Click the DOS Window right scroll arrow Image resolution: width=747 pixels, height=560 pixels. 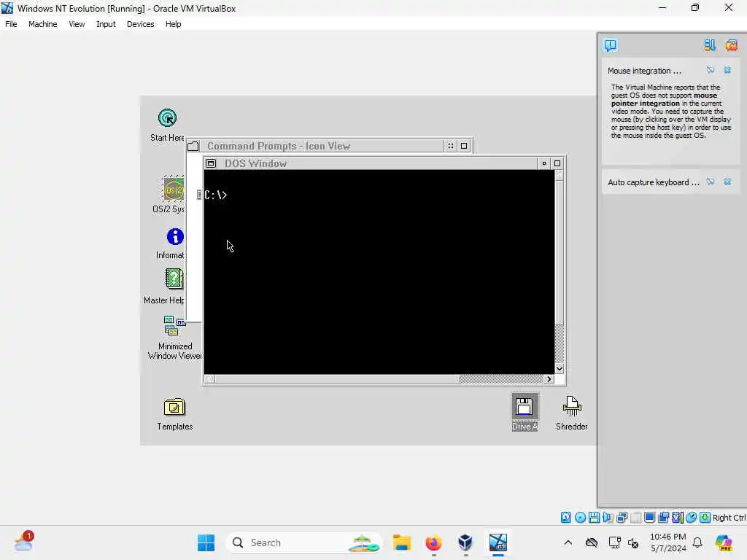549,379
